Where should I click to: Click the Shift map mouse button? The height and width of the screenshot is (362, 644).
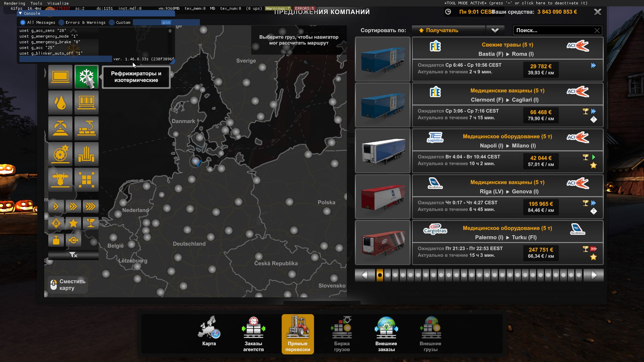click(68, 285)
